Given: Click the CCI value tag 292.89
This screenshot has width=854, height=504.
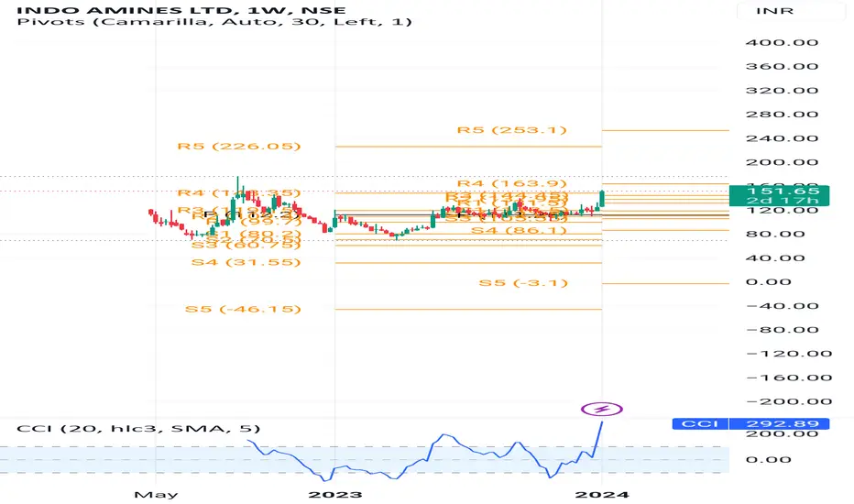Looking at the screenshot, I should coord(779,424).
